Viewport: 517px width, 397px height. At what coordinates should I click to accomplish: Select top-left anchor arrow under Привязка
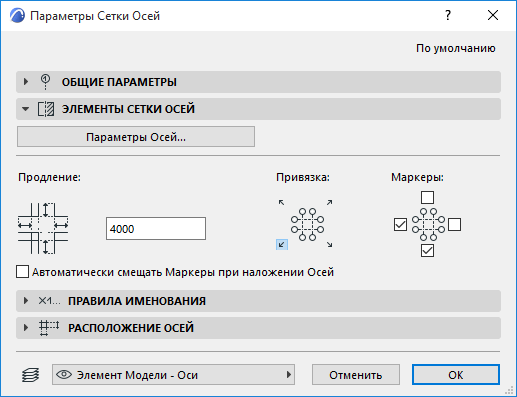click(282, 202)
